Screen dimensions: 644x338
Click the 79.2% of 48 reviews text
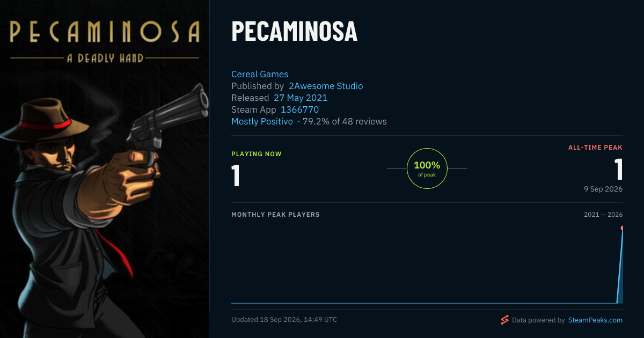coord(345,121)
